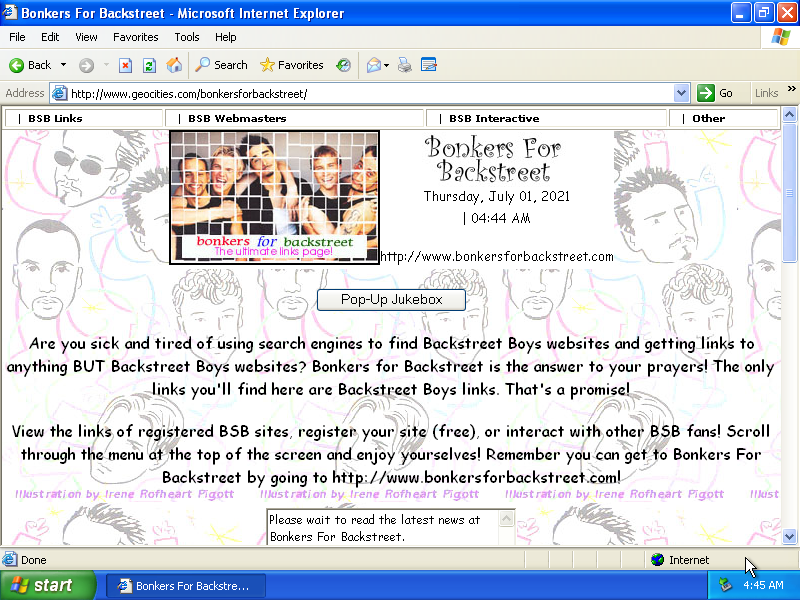
Task: Select the Bonkers For Backstreet taskbar button
Action: (x=186, y=586)
